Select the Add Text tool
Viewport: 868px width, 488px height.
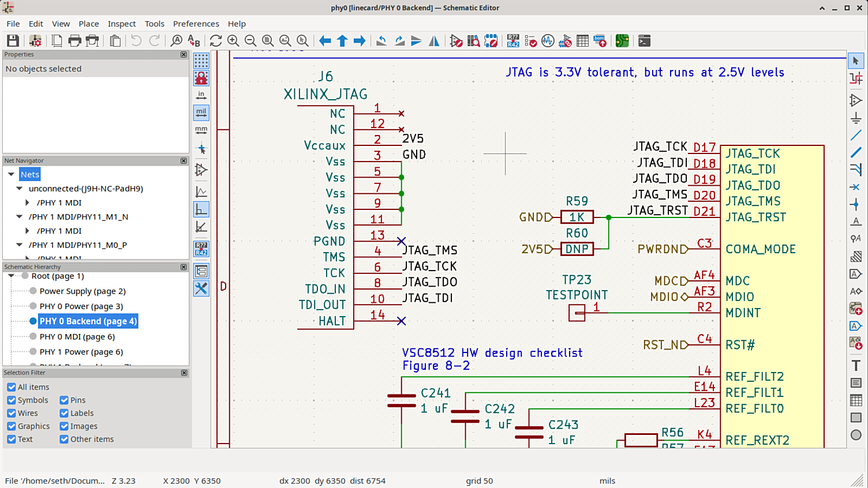[x=856, y=366]
